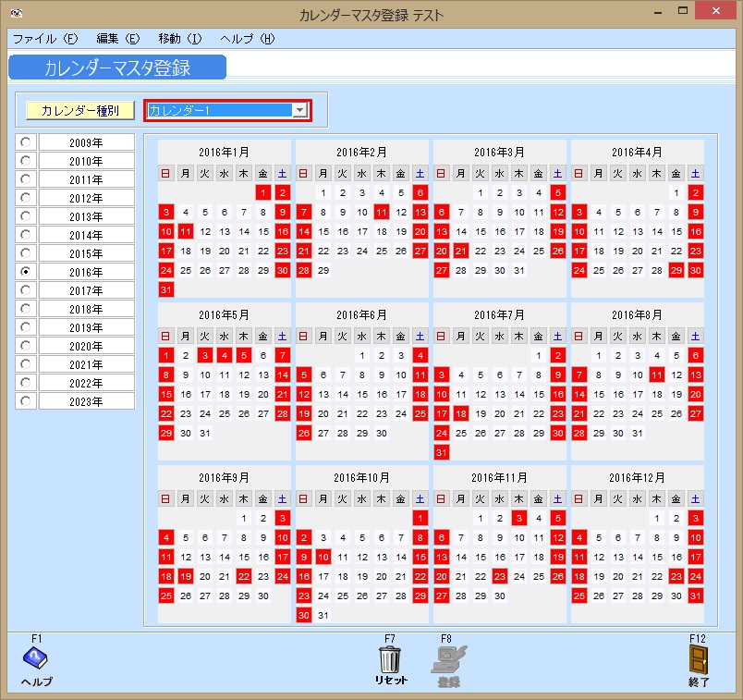This screenshot has width=743, height=700.
Task: Click the F8 登録 register icon
Action: tap(448, 658)
